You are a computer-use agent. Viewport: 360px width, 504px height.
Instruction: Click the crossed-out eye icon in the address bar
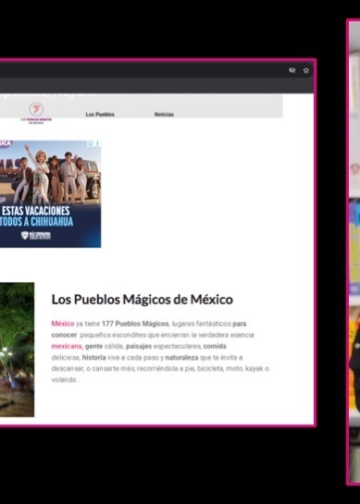292,70
